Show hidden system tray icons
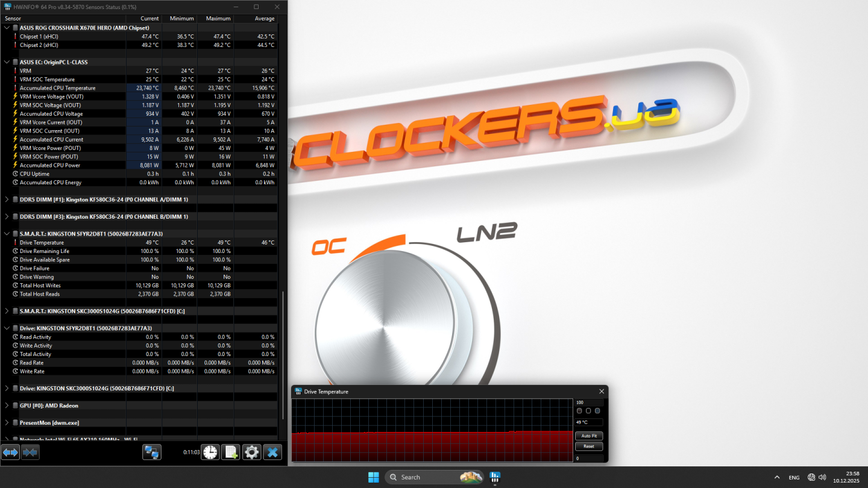 [x=777, y=477]
